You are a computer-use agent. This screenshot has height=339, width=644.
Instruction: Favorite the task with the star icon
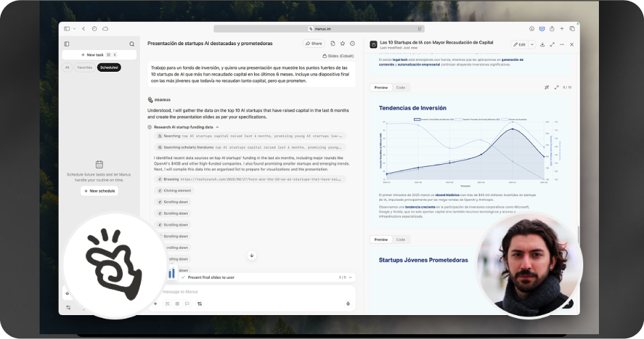[343, 44]
